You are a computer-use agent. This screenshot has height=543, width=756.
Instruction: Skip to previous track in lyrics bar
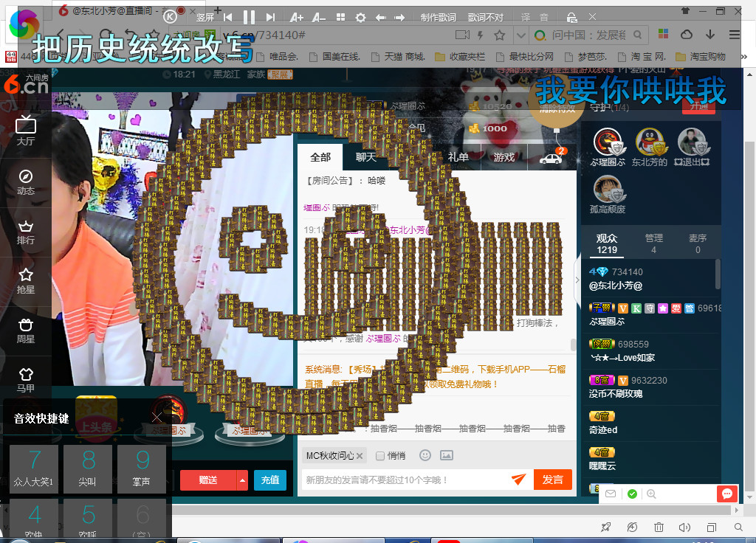tap(228, 18)
